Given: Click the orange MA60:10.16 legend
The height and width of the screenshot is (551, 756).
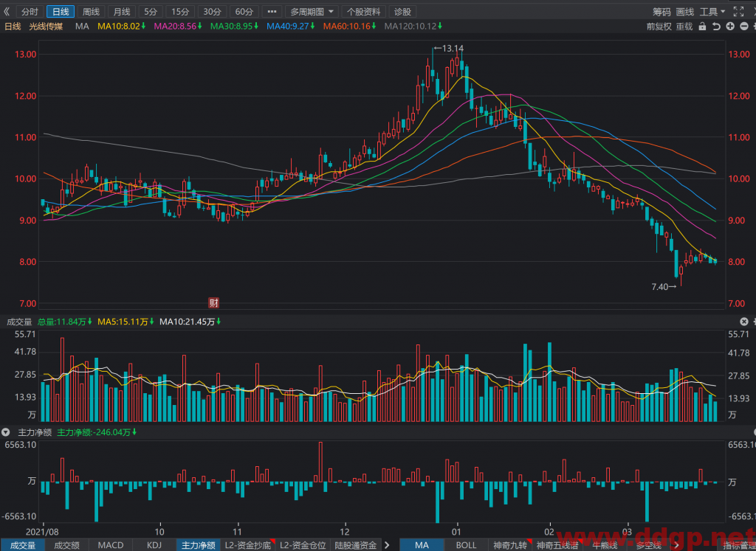Looking at the screenshot, I should coord(349,26).
